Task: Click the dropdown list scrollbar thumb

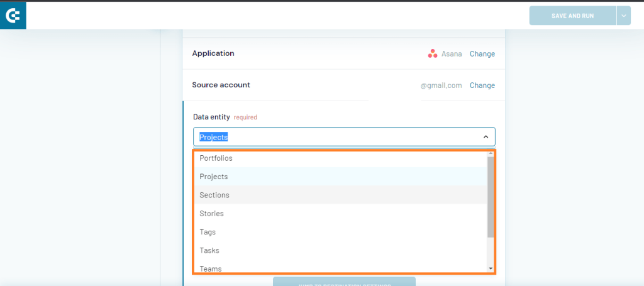Action: point(491,197)
